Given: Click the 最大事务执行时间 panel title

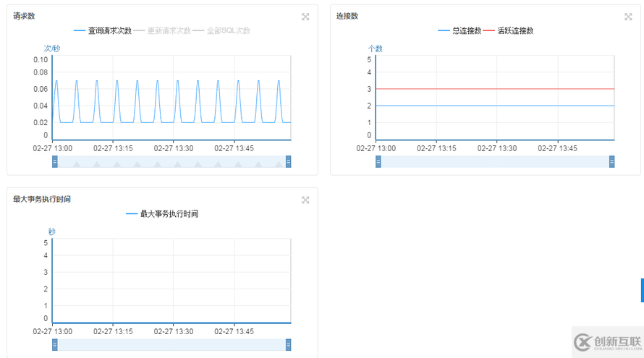Looking at the screenshot, I should (41, 199).
